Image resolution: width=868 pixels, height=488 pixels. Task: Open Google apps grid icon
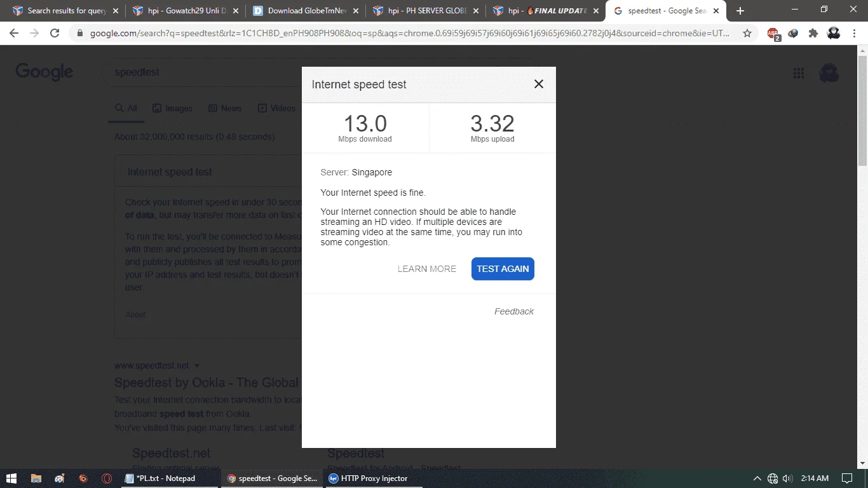click(799, 73)
